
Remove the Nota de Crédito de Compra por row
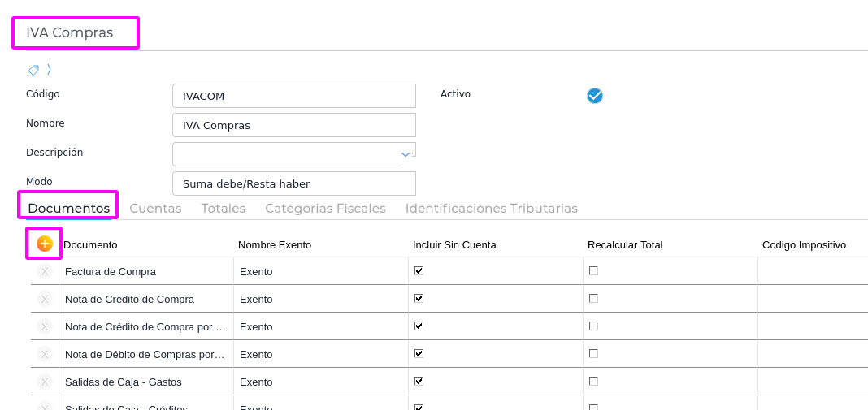(45, 327)
